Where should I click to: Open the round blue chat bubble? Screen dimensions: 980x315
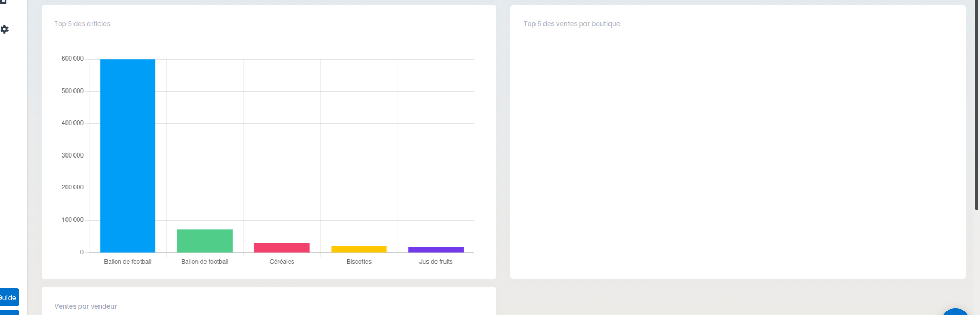tap(956, 312)
